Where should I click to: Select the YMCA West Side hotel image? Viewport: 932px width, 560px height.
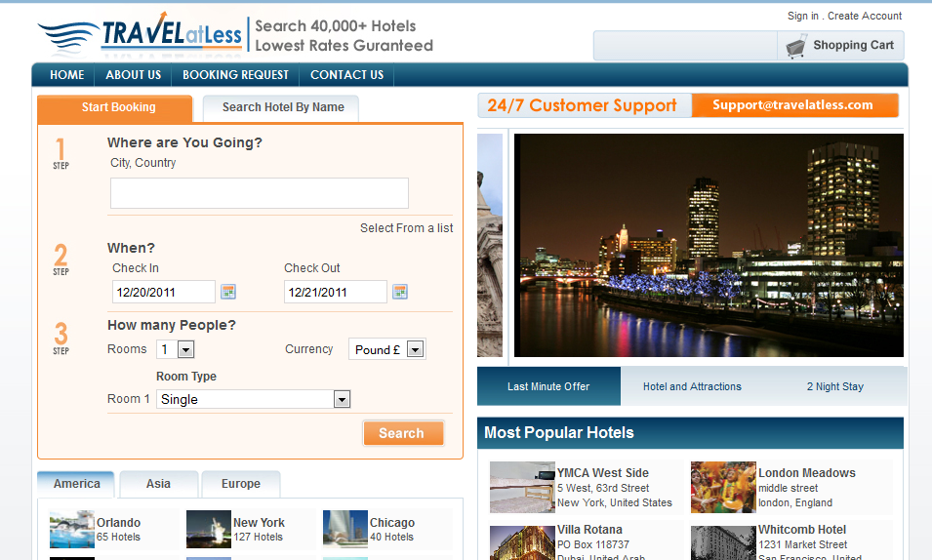pos(522,487)
